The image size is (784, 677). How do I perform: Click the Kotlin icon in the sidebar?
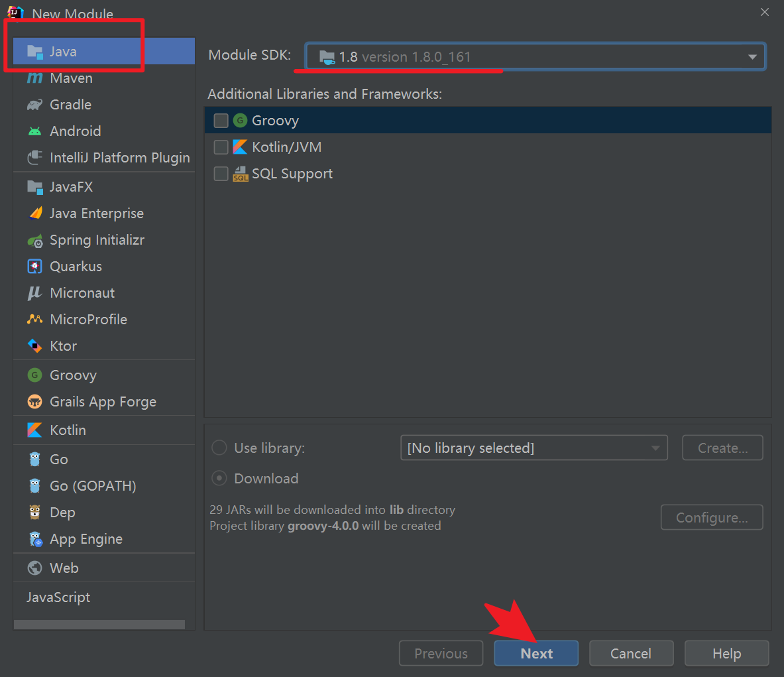pyautogui.click(x=35, y=430)
